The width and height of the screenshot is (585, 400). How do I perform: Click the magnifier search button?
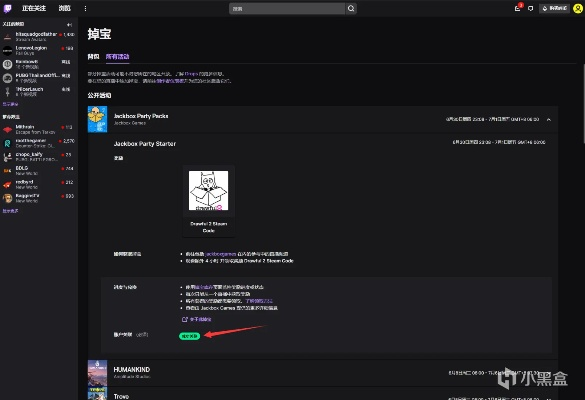(x=351, y=9)
